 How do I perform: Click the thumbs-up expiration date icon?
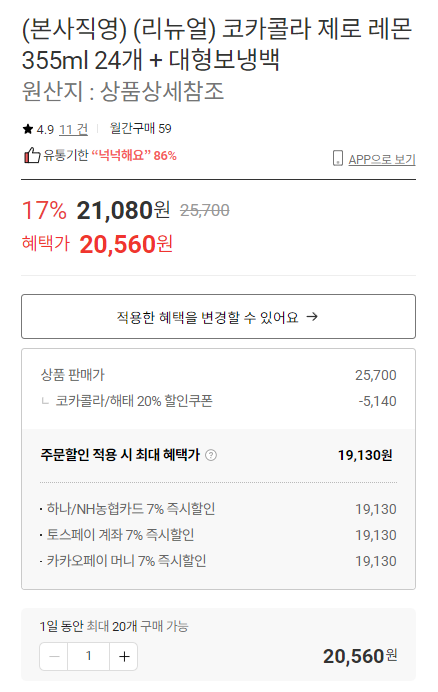click(32, 155)
